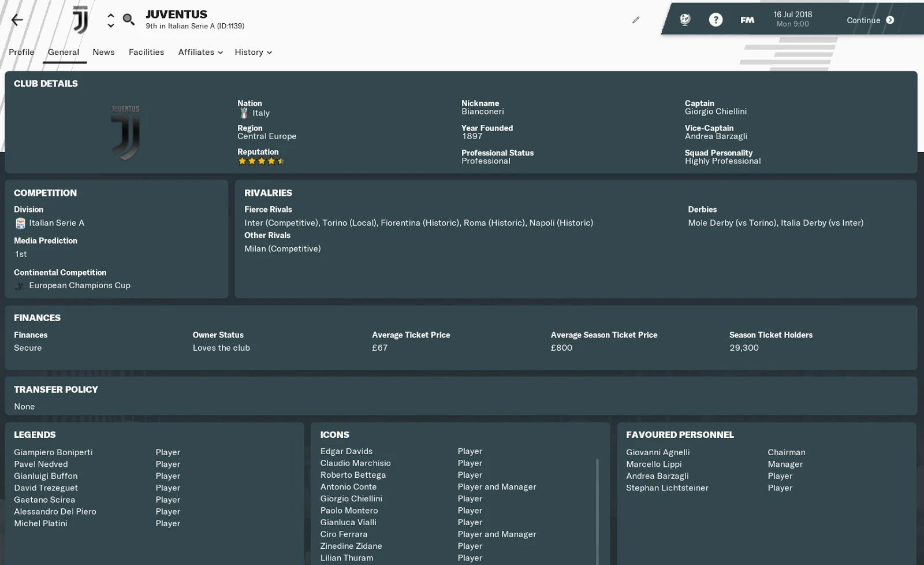Select Giorgio Chiellini in the Icons list
This screenshot has height=565, width=924.
(x=351, y=499)
